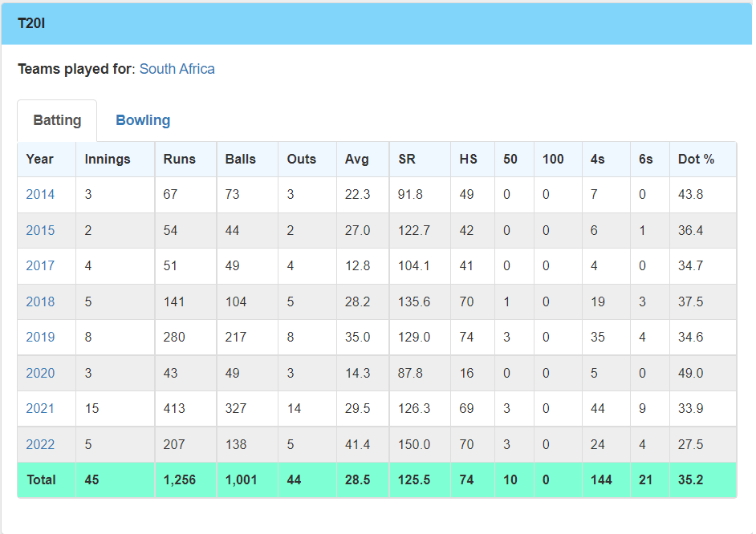Click the Innings column header

108,160
